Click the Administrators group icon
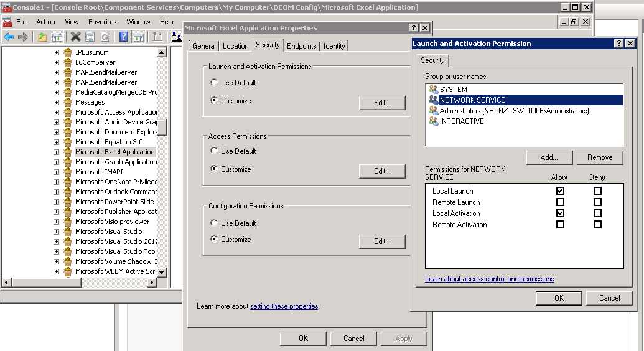This screenshot has width=644, height=351. click(x=433, y=110)
